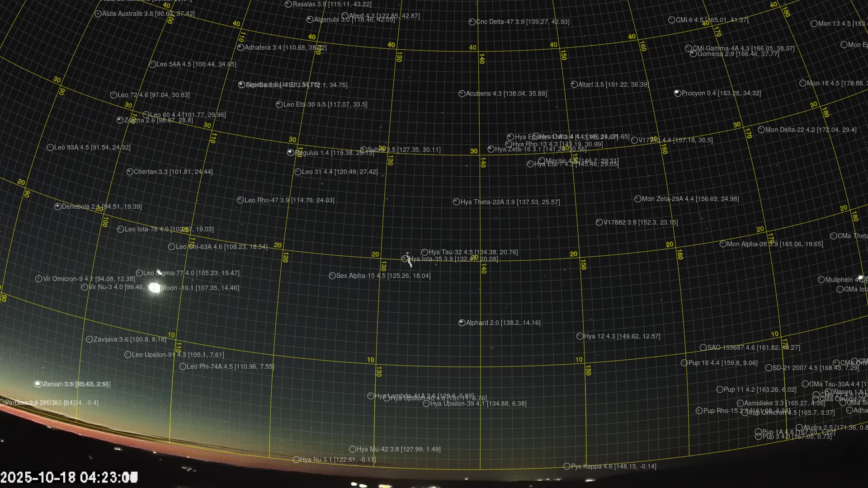This screenshot has height=488, width=868.
Task: Select the Sex Alpha-15 star marker
Action: pyautogui.click(x=332, y=276)
